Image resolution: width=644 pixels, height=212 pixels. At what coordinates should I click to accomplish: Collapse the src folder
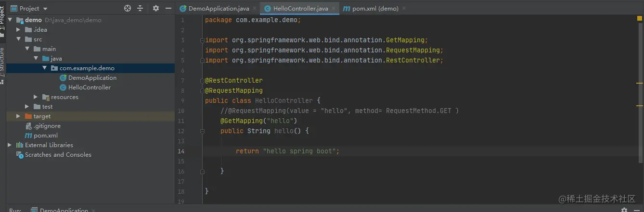tap(18, 39)
